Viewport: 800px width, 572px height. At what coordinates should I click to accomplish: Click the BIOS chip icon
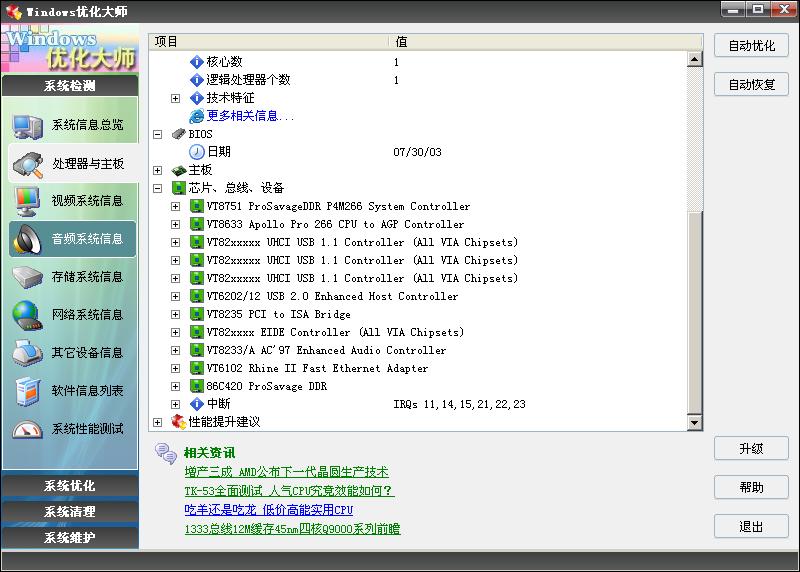coord(179,134)
